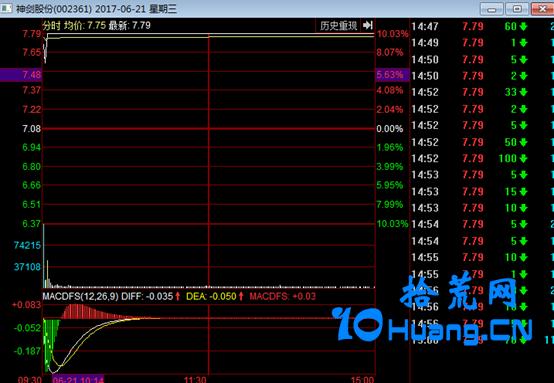The width and height of the screenshot is (554, 383).
Task: Click the MACDFS: +0.03 value
Action: coord(283,296)
